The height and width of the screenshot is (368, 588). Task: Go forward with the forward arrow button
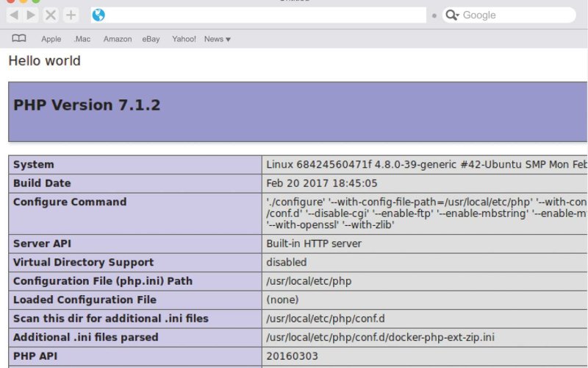coord(31,15)
